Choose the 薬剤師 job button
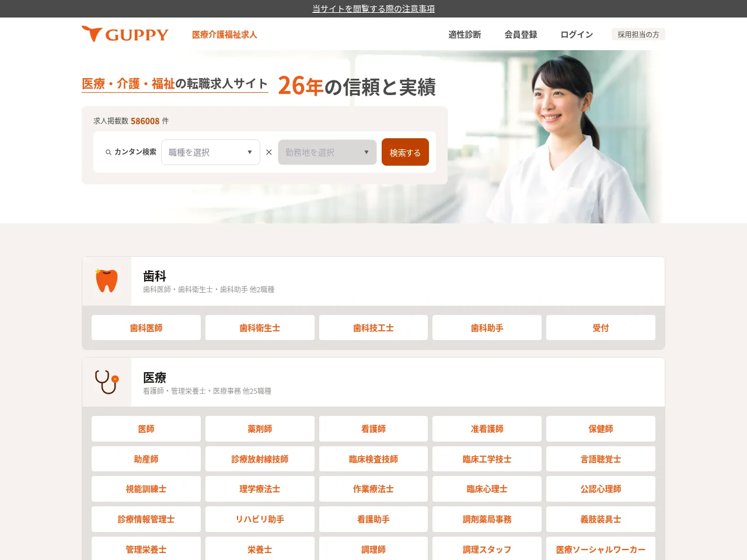The width and height of the screenshot is (747, 560). [x=260, y=429]
